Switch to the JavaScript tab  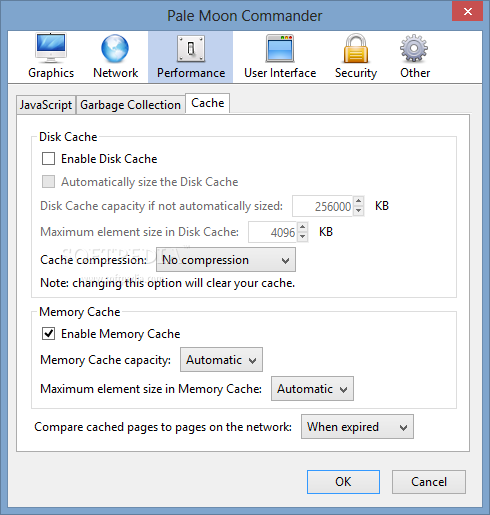click(x=46, y=105)
